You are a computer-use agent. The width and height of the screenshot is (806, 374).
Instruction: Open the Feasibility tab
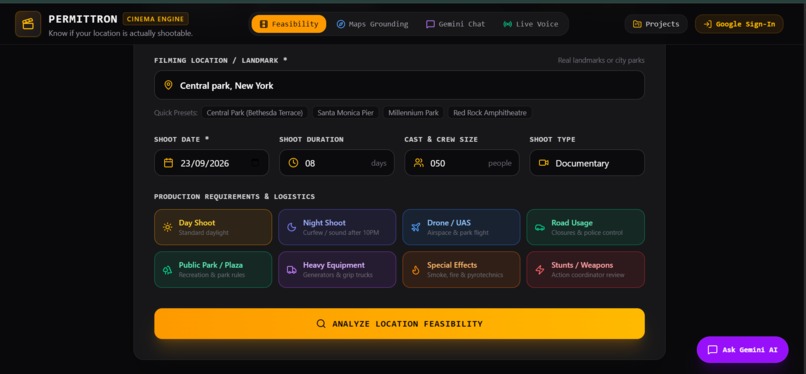[288, 24]
